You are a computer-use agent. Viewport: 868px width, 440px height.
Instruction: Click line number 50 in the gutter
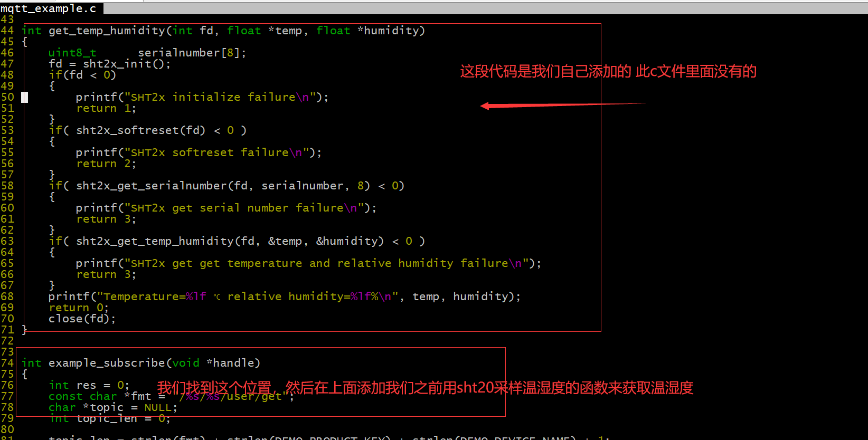(7, 97)
